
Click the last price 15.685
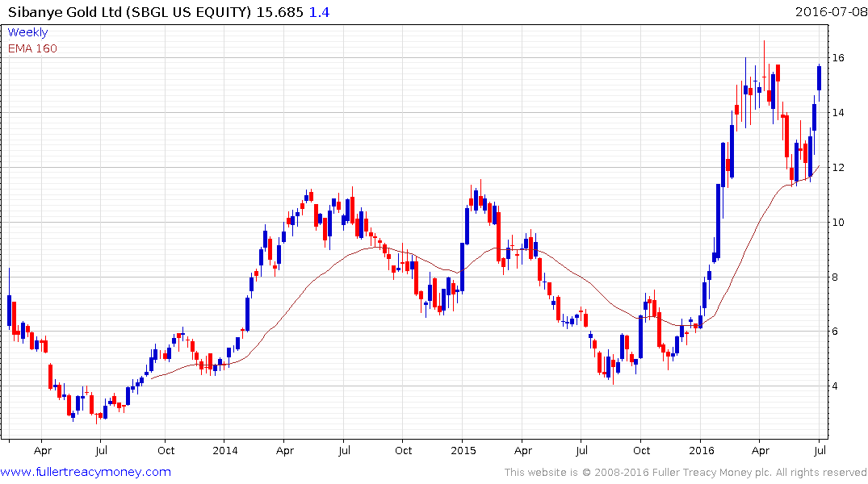tap(280, 12)
